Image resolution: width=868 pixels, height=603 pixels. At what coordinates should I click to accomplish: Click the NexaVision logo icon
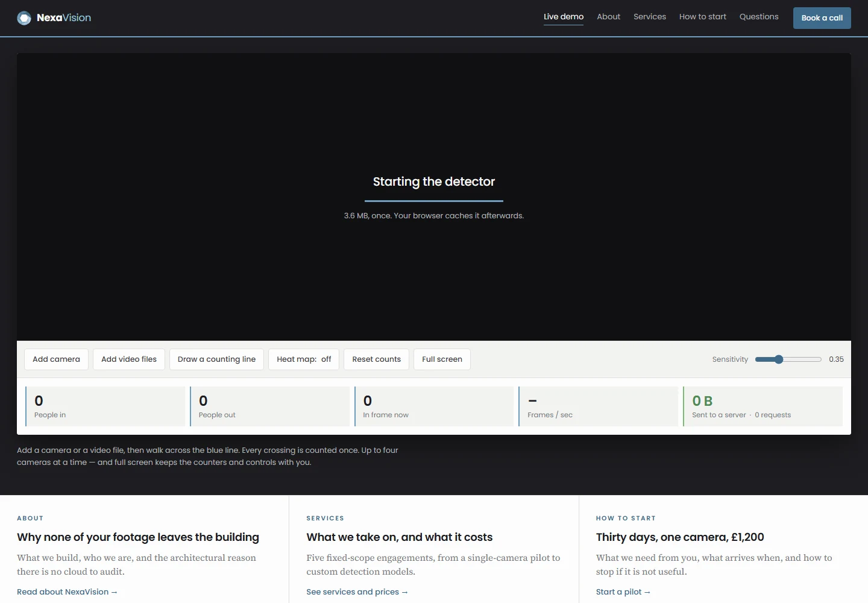point(24,18)
